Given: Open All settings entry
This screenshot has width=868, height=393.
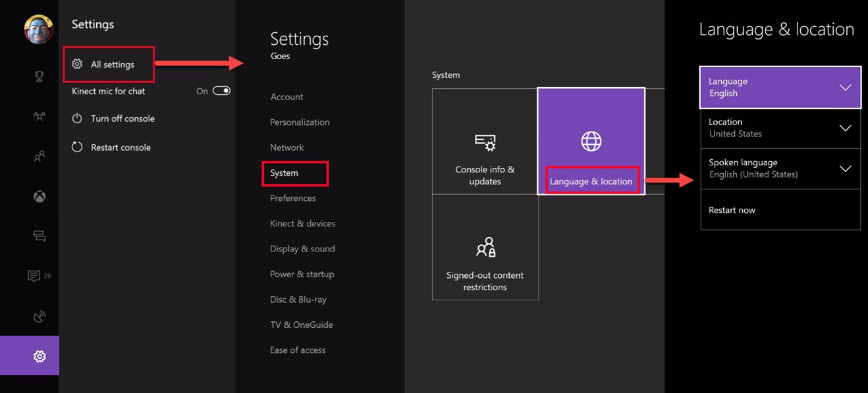Looking at the screenshot, I should point(112,65).
